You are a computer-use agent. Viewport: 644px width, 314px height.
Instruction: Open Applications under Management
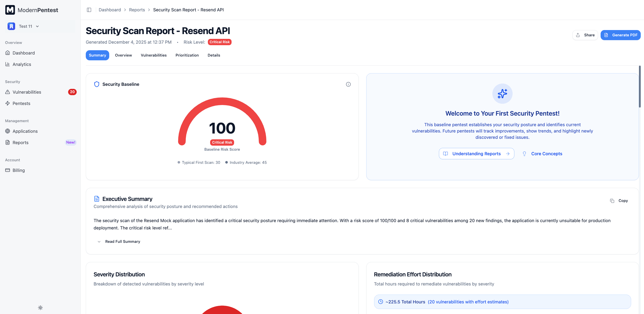click(25, 131)
